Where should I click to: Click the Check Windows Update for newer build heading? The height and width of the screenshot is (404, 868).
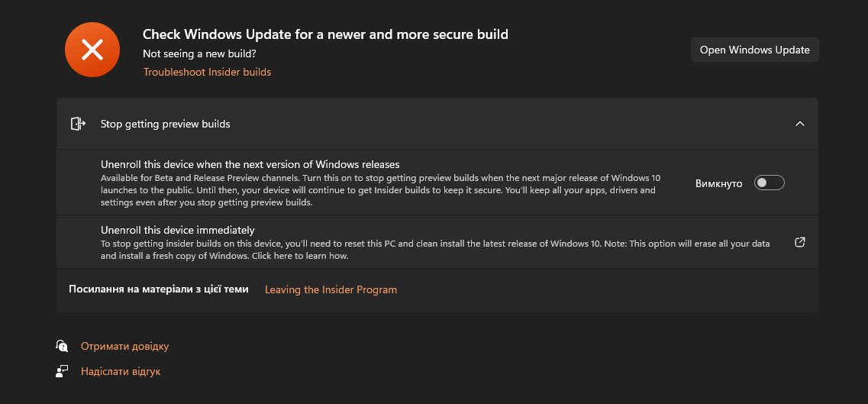(x=325, y=34)
